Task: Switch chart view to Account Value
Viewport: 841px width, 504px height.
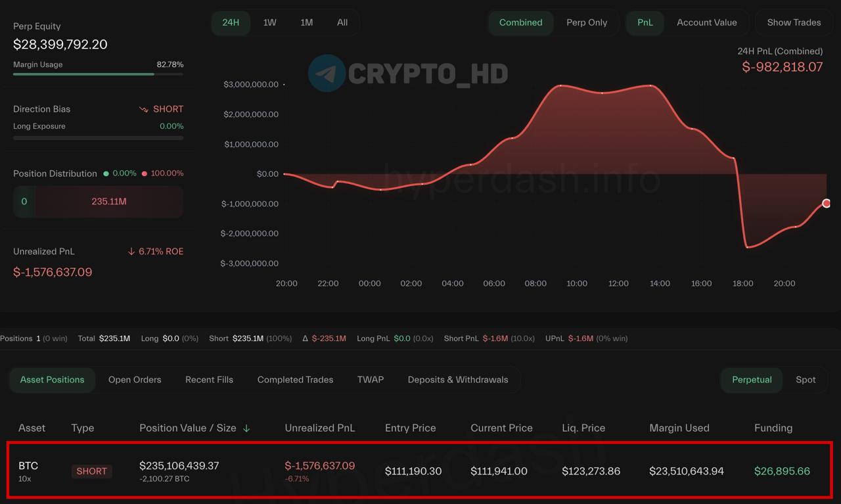Action: tap(706, 22)
